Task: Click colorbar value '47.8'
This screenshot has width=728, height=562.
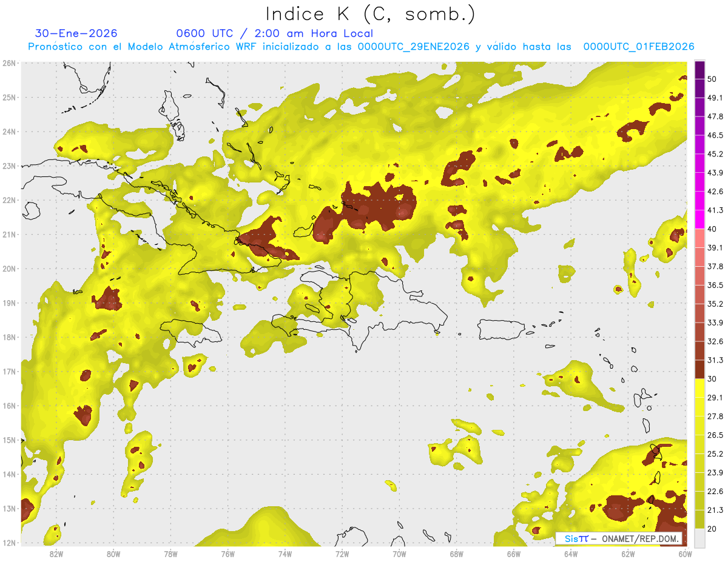Action: [715, 116]
